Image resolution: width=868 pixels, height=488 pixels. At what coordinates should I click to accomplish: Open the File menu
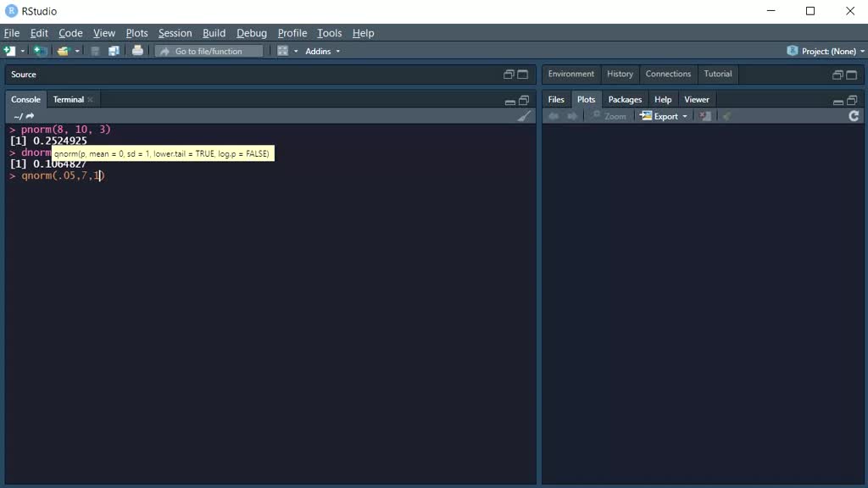click(12, 33)
